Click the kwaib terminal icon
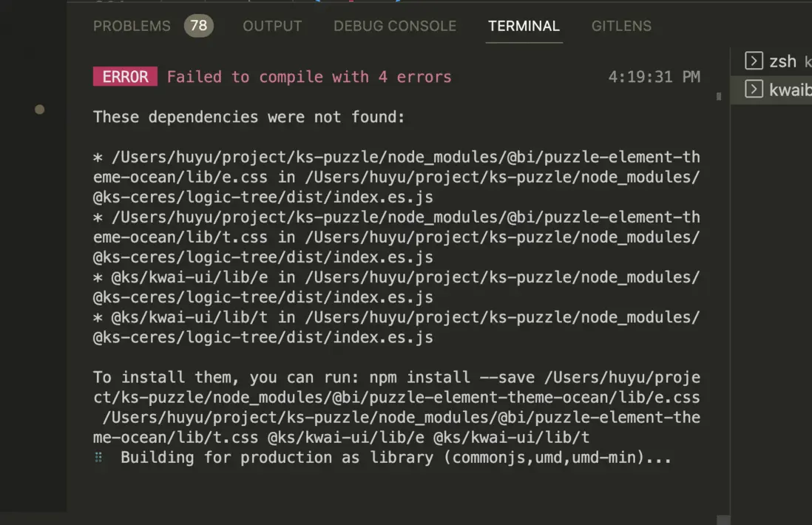Image resolution: width=812 pixels, height=525 pixels. point(754,90)
